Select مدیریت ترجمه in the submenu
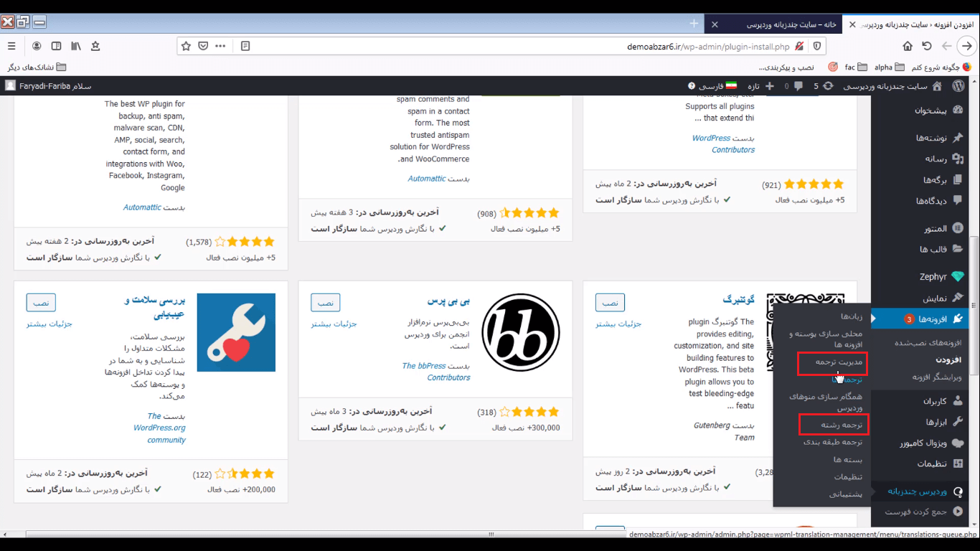The height and width of the screenshot is (551, 980). [832, 363]
